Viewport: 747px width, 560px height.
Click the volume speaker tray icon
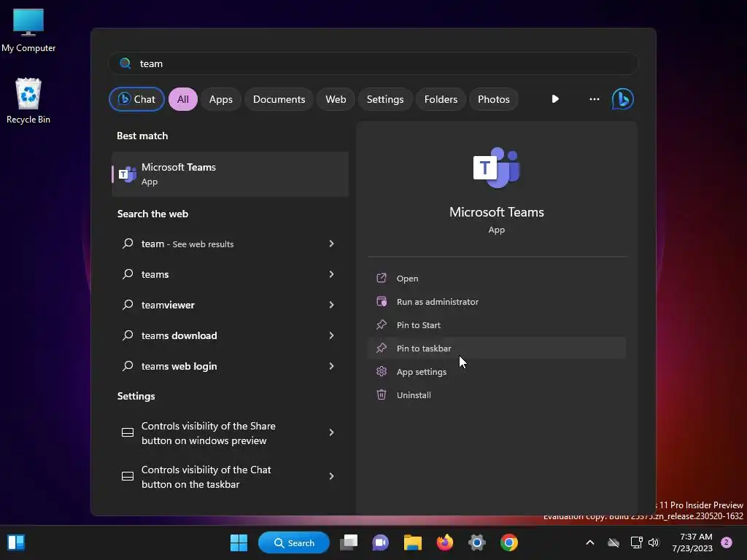(654, 542)
